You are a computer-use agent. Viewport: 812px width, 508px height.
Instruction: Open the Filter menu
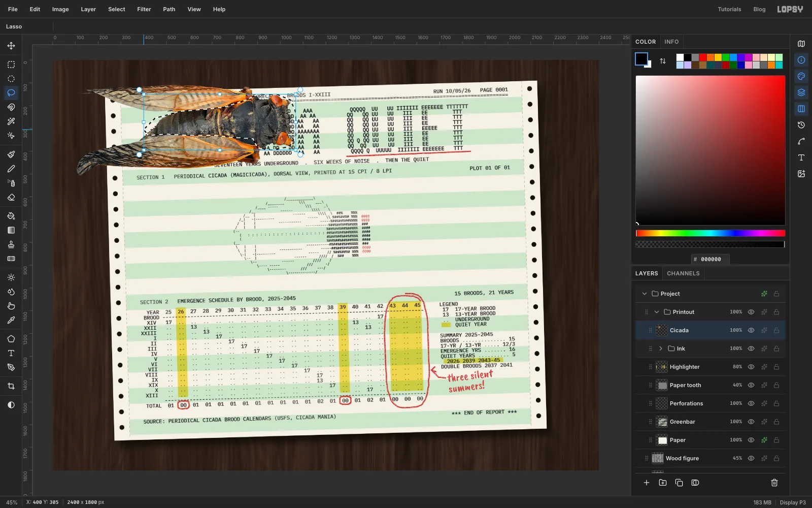click(144, 9)
